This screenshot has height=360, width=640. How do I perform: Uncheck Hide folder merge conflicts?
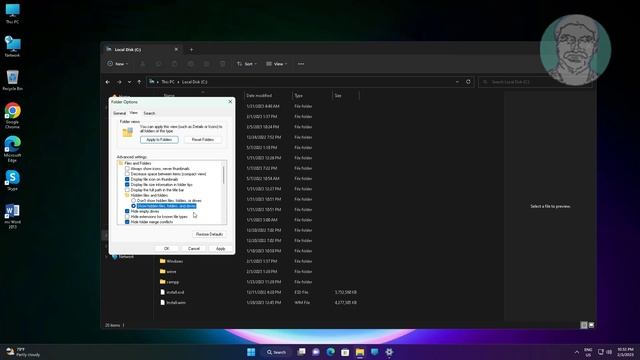coord(127,222)
